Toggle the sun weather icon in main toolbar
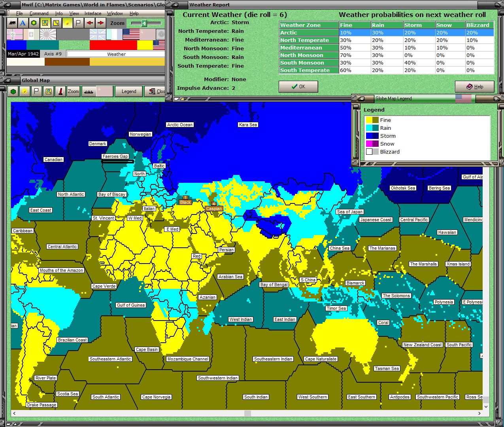 coord(68,23)
